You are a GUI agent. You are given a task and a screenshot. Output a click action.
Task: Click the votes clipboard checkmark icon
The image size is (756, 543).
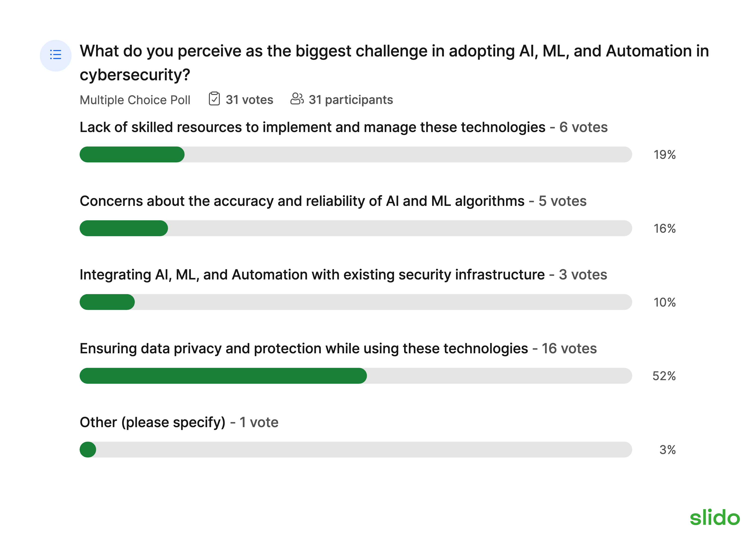click(214, 99)
